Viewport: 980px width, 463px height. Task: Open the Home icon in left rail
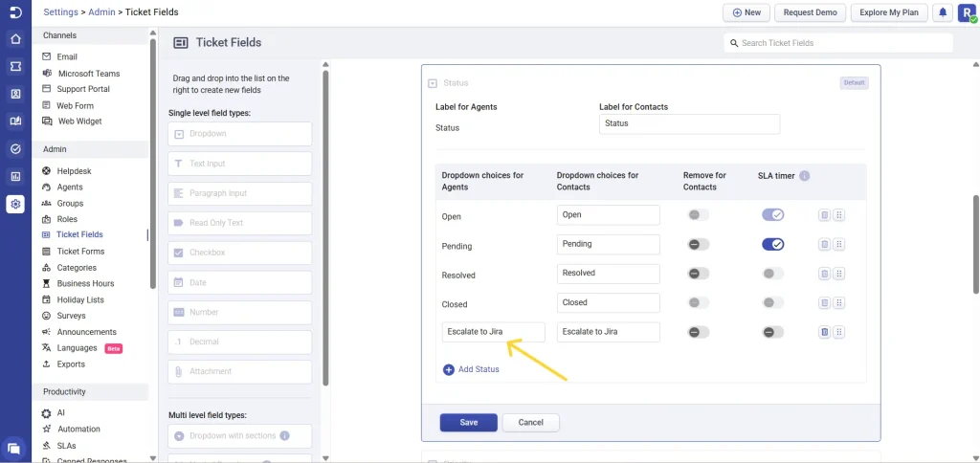[x=15, y=38]
